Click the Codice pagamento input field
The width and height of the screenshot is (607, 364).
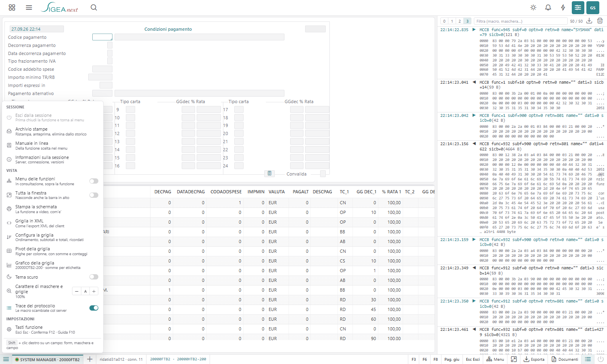[102, 37]
